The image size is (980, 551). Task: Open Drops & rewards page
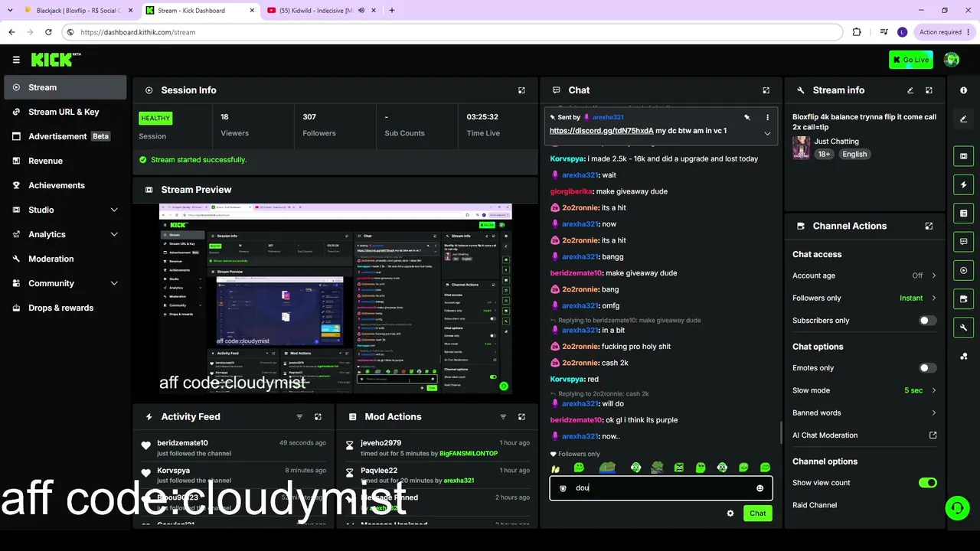click(x=65, y=308)
